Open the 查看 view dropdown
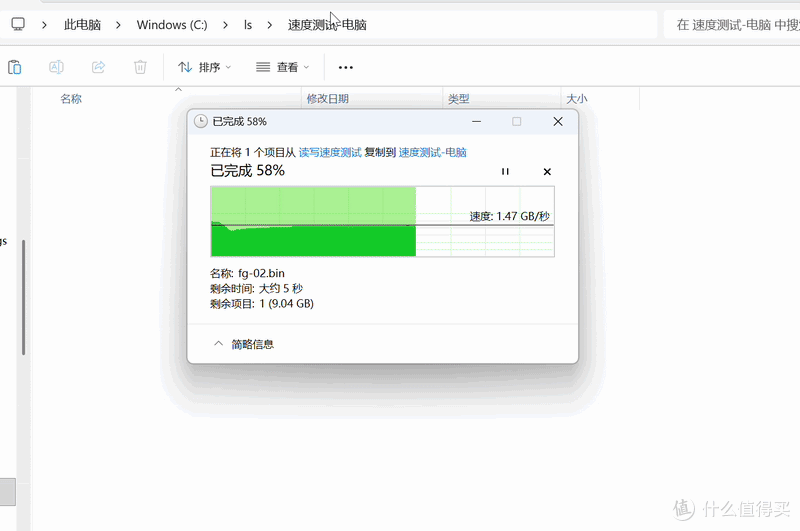Screen dimensions: 800x531 click(282, 67)
